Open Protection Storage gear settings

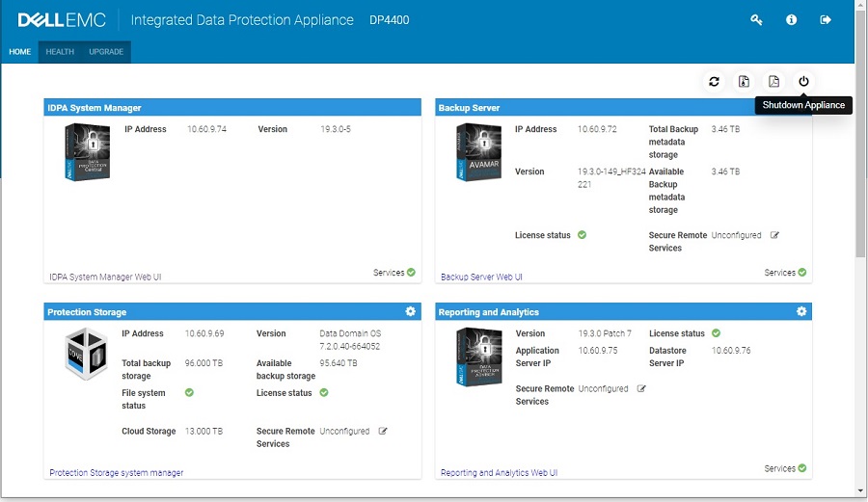pyautogui.click(x=411, y=312)
